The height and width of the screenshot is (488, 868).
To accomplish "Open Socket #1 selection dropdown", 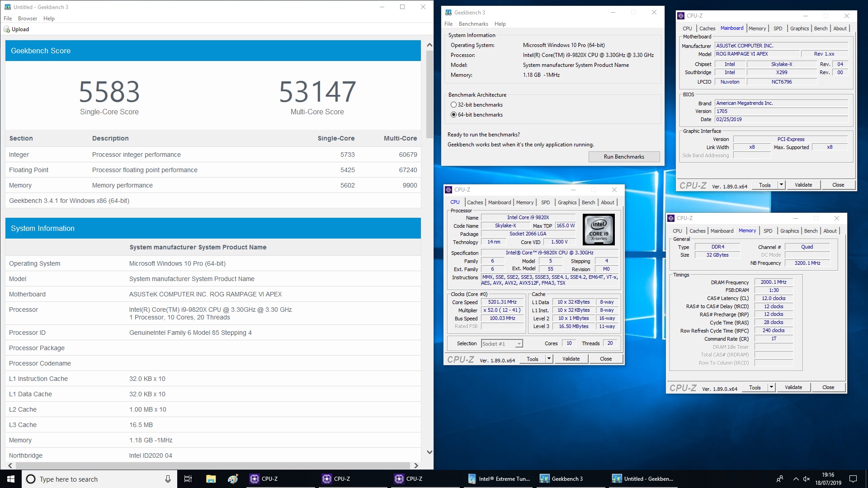I will pyautogui.click(x=502, y=344).
